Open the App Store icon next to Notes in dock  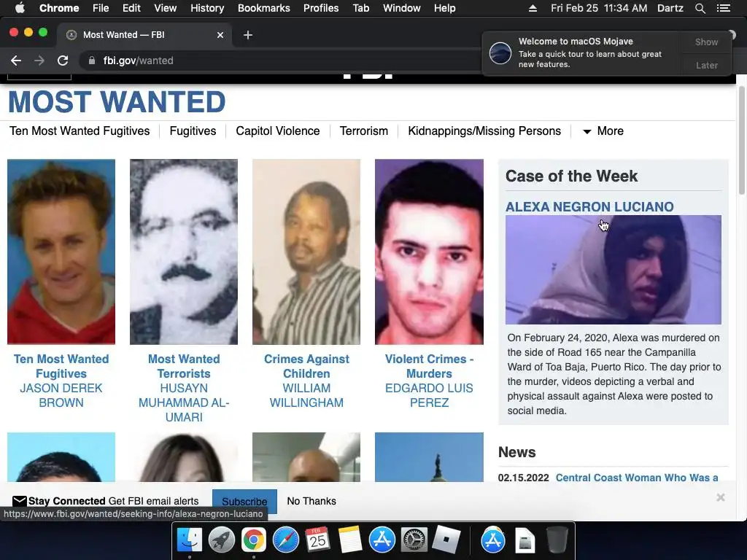[382, 540]
